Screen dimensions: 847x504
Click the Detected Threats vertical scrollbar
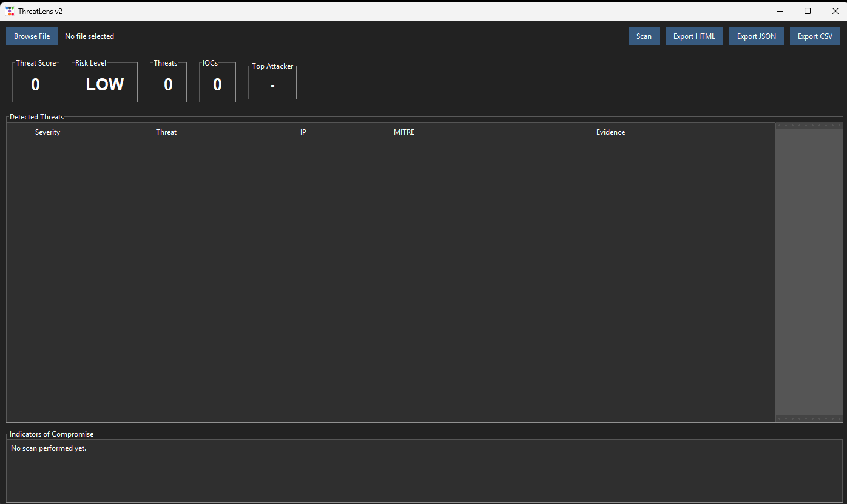[809, 272]
